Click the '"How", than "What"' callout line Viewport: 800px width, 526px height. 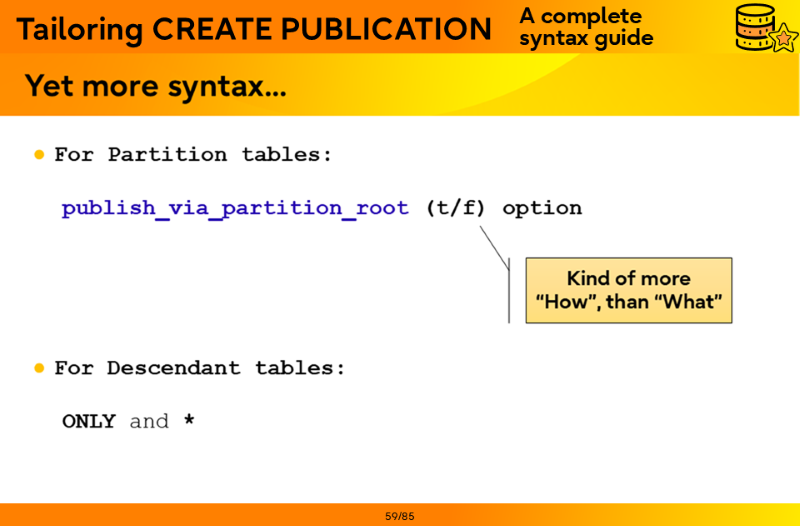point(629,302)
